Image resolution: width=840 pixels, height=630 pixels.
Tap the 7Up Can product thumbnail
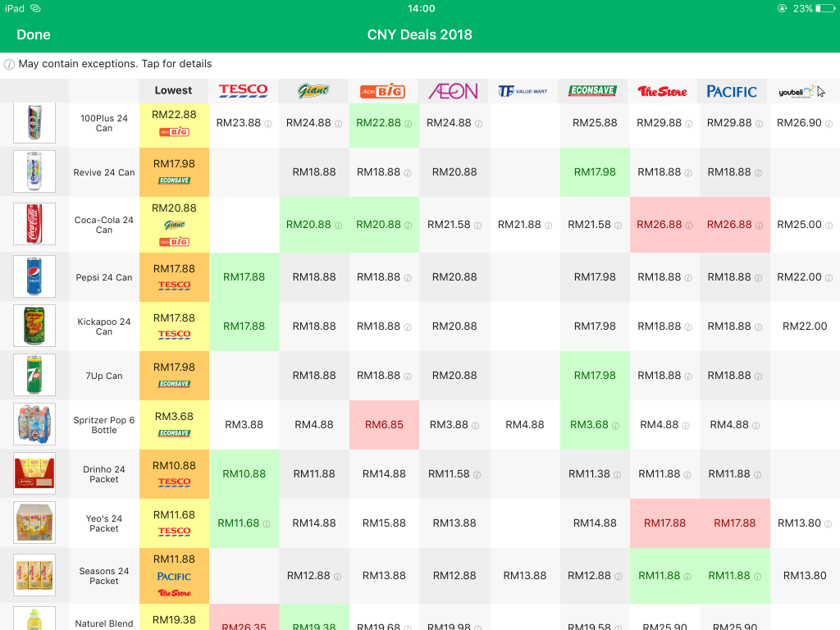click(x=34, y=375)
